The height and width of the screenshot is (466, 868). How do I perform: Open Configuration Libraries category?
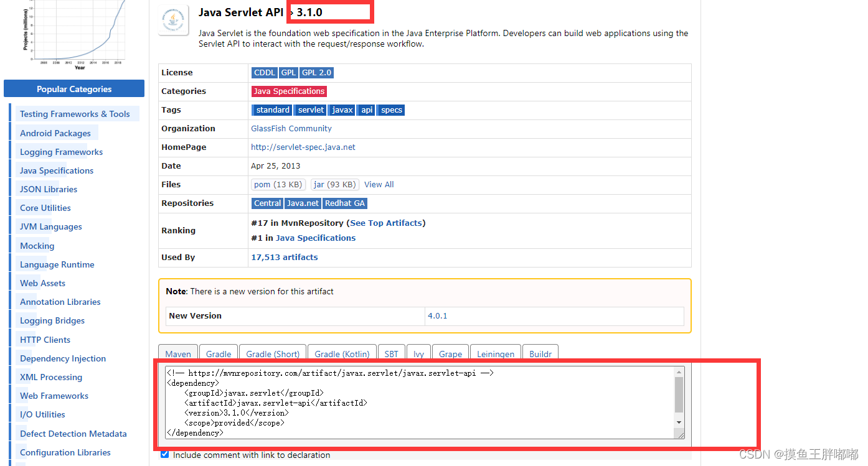[65, 452]
